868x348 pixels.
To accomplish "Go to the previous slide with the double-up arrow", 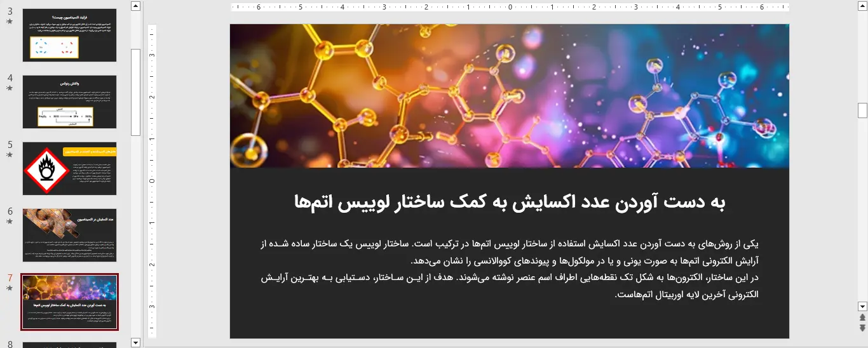I will pos(862,317).
